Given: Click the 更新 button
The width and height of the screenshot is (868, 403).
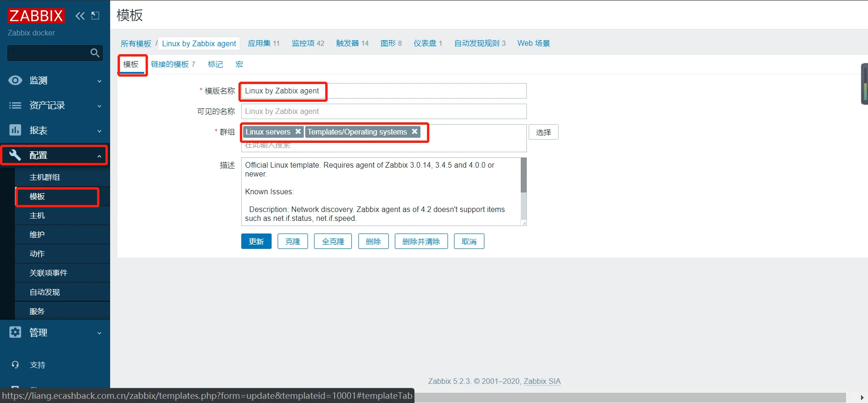Looking at the screenshot, I should click(256, 241).
